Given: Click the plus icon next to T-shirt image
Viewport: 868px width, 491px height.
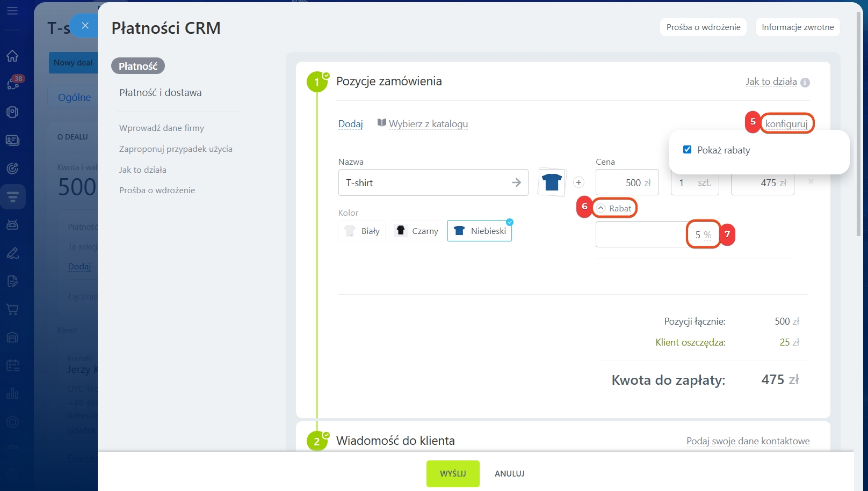Looking at the screenshot, I should point(578,182).
